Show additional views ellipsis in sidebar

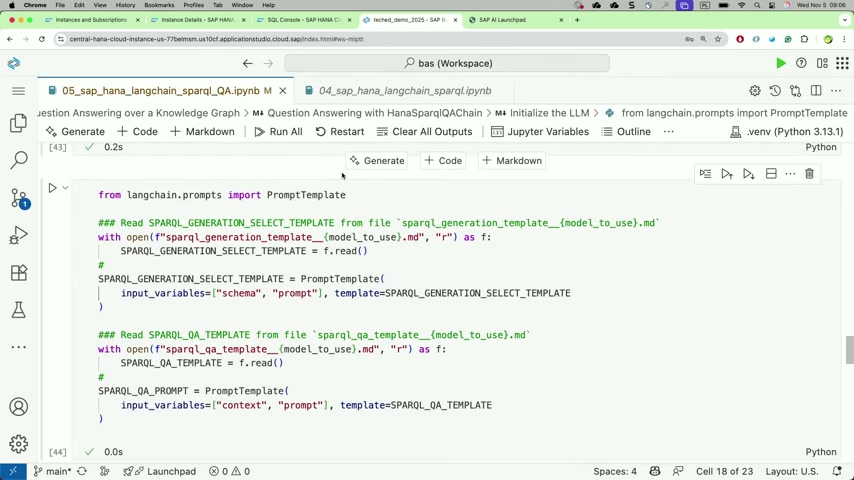pyautogui.click(x=19, y=347)
